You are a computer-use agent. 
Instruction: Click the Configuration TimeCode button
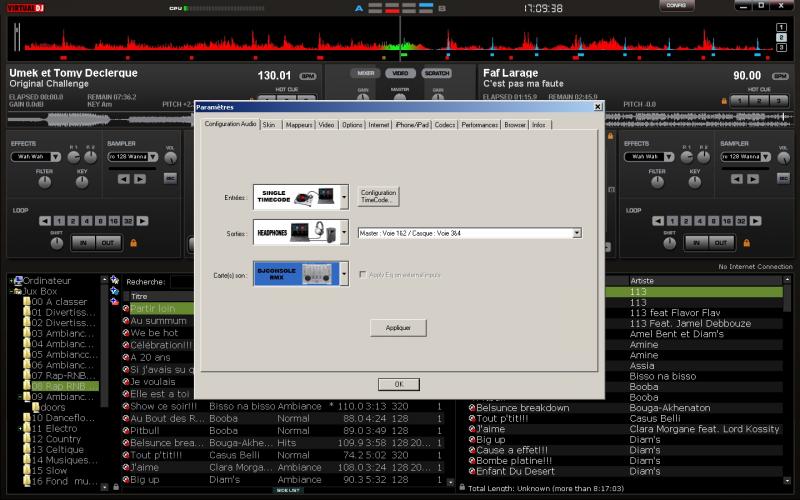click(379, 195)
